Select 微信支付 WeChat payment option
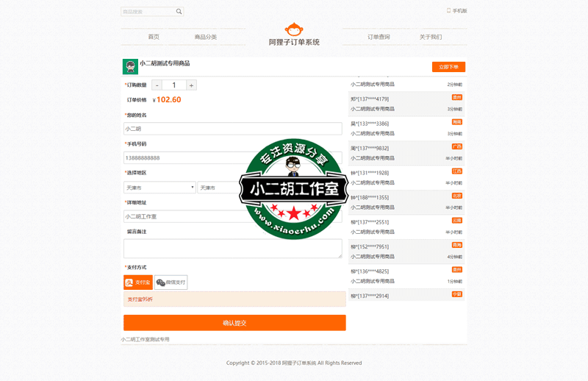The width and height of the screenshot is (588, 381). click(171, 282)
